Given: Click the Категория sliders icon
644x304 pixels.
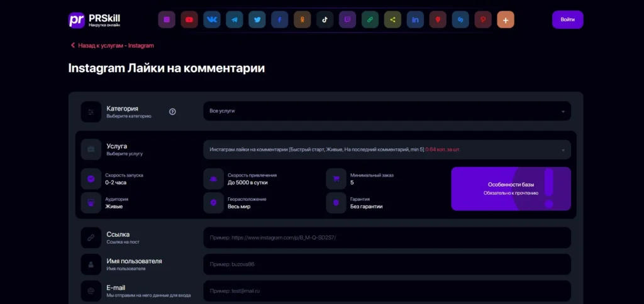Looking at the screenshot, I should tap(91, 112).
